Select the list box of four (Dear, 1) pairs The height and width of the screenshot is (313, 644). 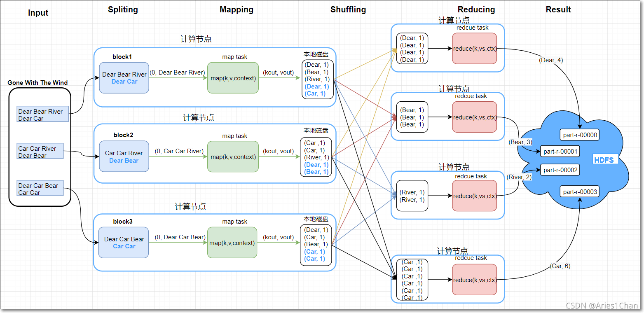pos(412,49)
